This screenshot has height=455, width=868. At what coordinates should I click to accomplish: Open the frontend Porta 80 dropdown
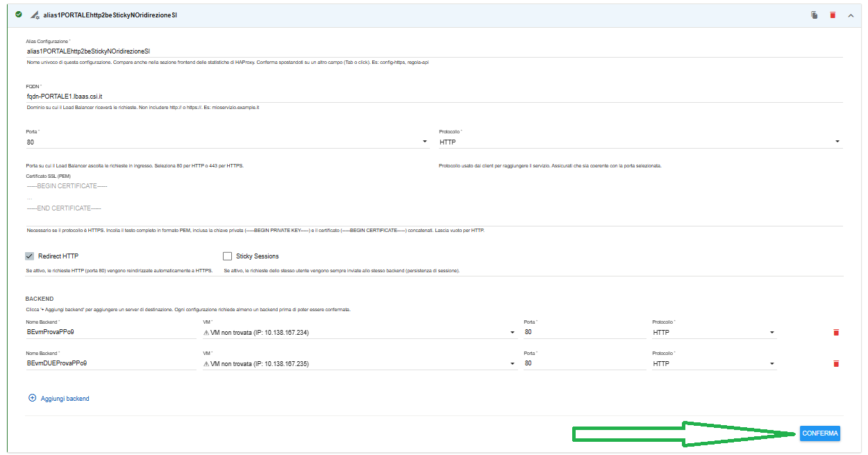coord(227,142)
